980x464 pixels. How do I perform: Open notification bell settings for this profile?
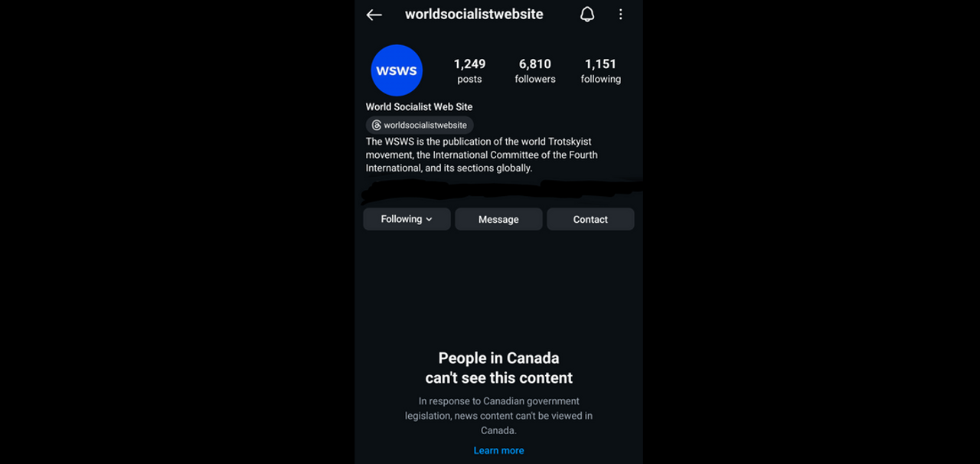coord(587,15)
